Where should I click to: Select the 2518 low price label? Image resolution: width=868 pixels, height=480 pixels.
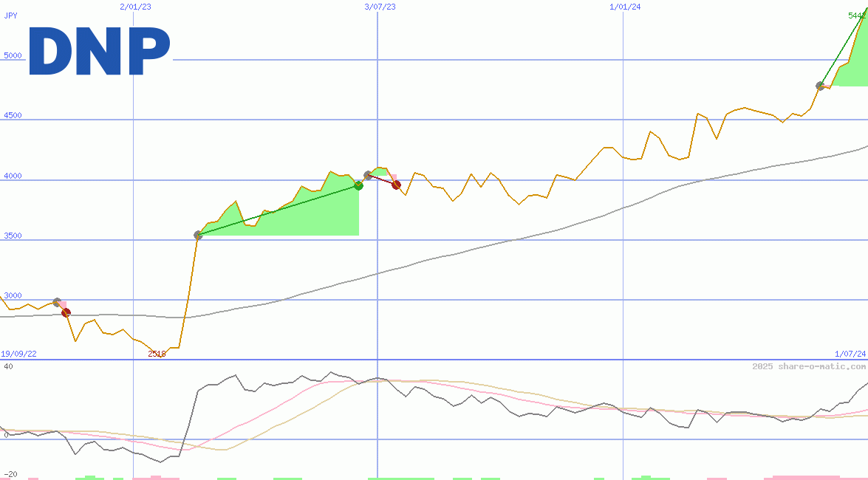click(x=157, y=354)
